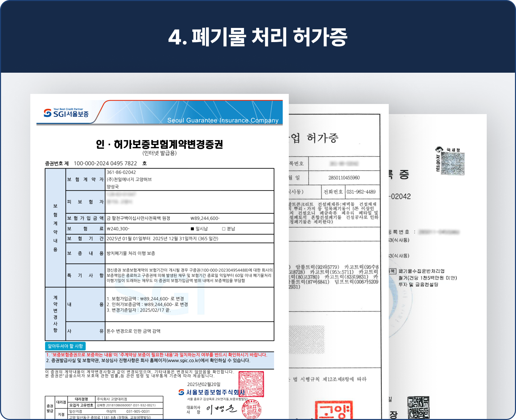This screenshot has height=420, width=516.
Task: Click the round red stamp beside signature
Action: tap(252, 409)
